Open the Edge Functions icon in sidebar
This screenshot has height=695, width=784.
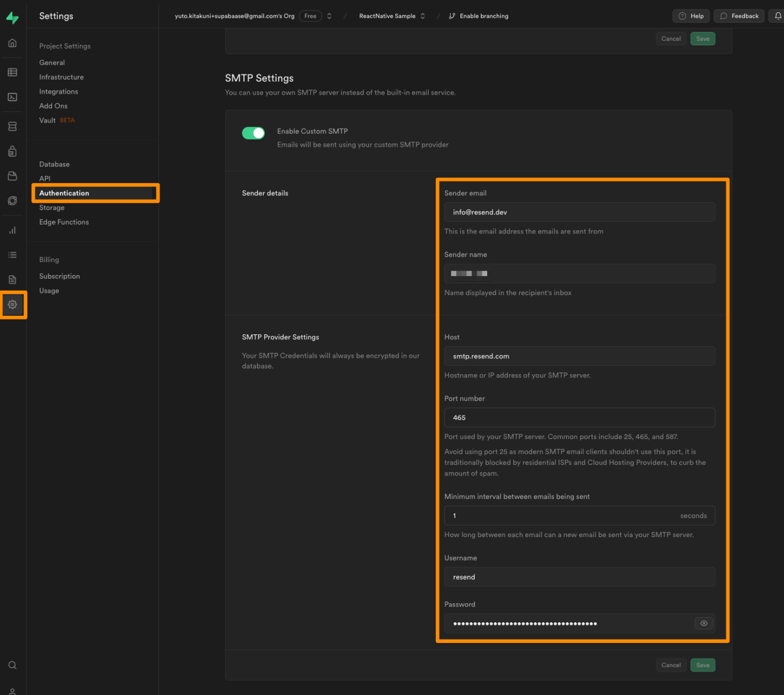coord(12,200)
